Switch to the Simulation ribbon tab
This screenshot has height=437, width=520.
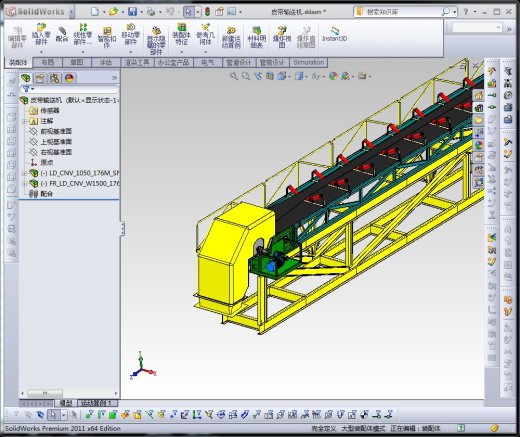coord(308,62)
